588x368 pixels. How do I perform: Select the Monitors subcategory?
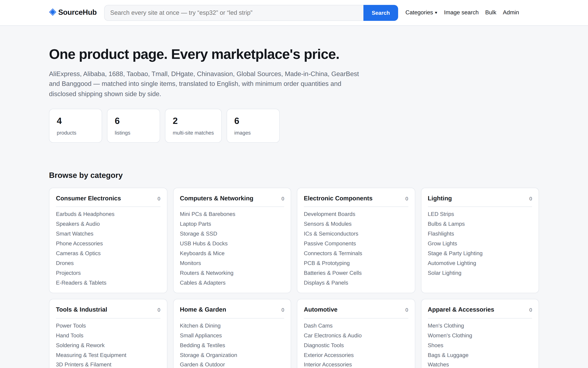click(190, 263)
